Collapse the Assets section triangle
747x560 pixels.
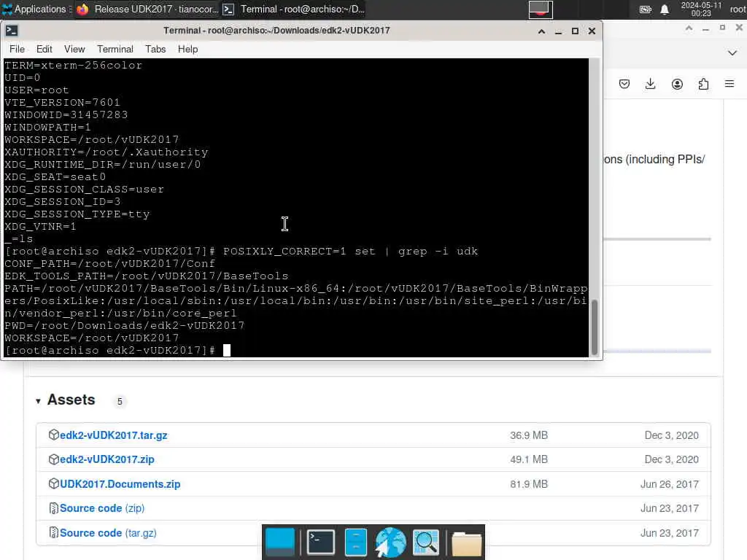pos(38,401)
